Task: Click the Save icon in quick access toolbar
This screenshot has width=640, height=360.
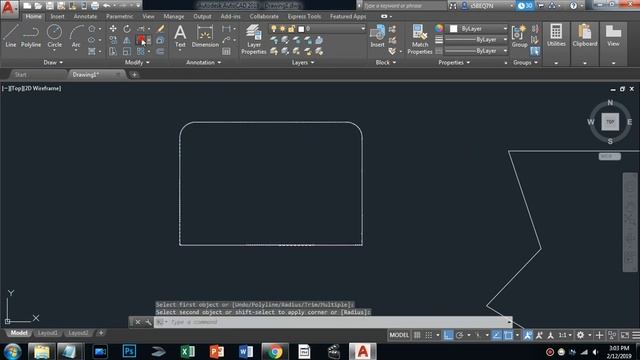Action: tap(49, 6)
